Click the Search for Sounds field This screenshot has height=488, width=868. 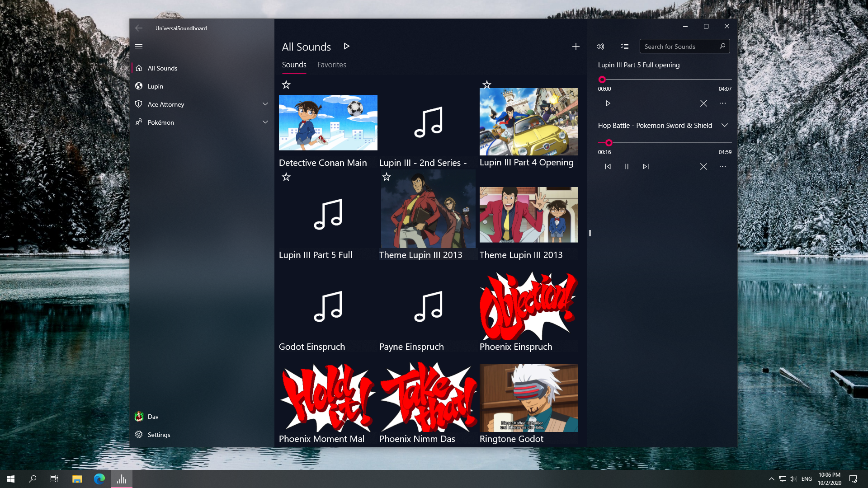click(678, 47)
